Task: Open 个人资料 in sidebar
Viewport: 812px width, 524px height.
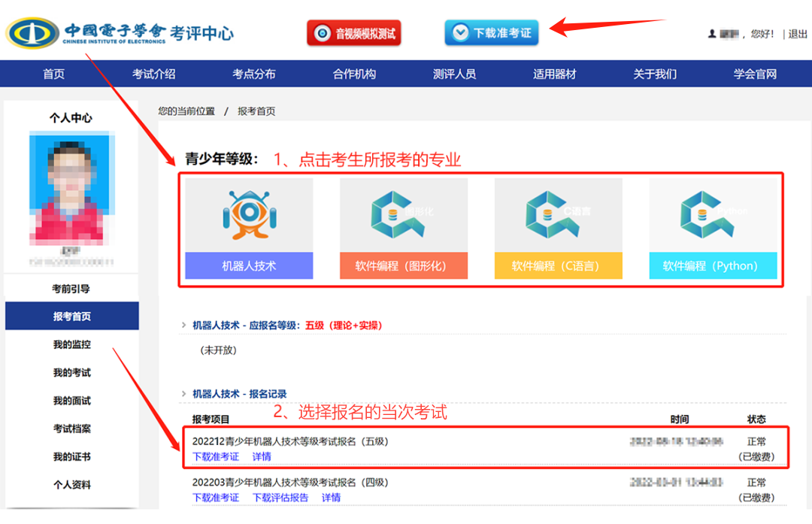Action: coord(72,485)
